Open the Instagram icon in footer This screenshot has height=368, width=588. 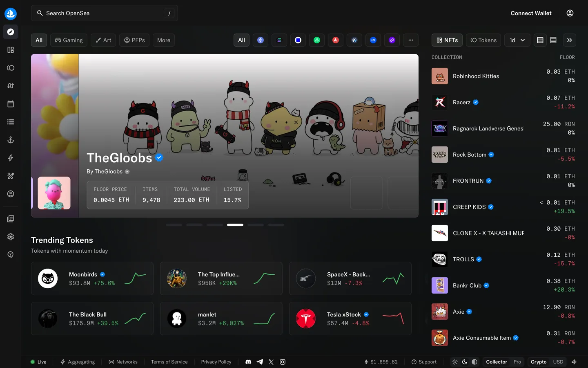click(x=283, y=362)
